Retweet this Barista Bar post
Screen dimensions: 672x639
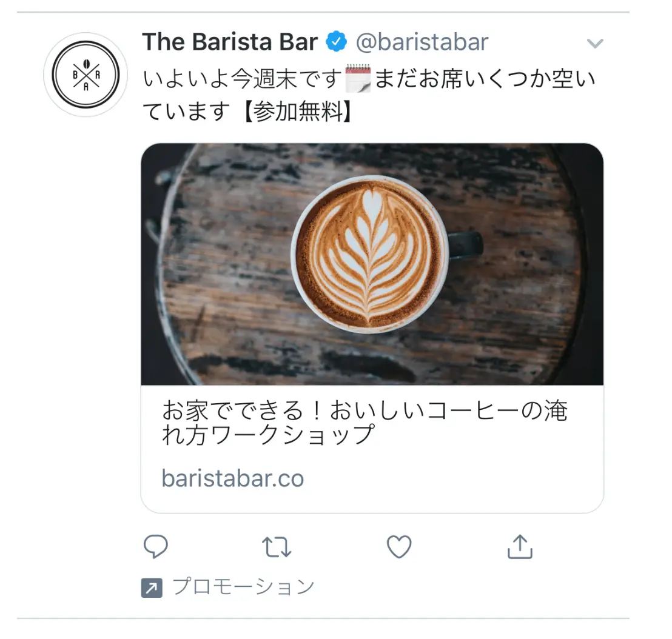click(277, 547)
